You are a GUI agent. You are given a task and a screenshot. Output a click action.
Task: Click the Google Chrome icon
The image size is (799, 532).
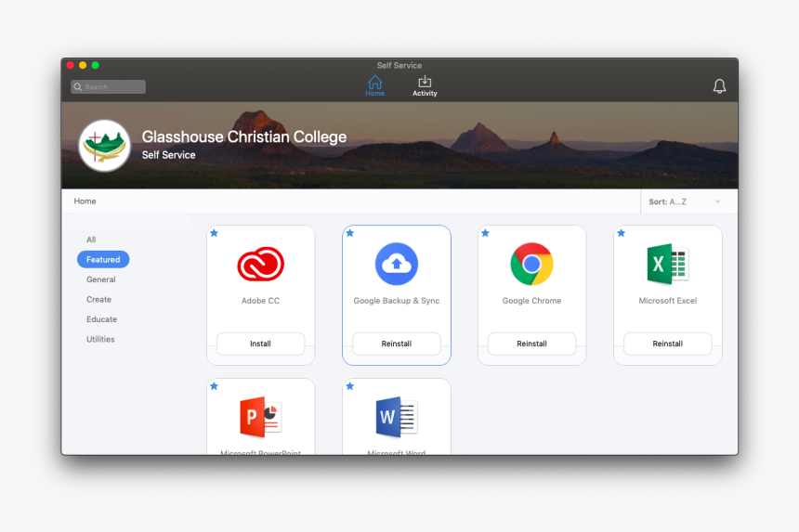(x=531, y=264)
